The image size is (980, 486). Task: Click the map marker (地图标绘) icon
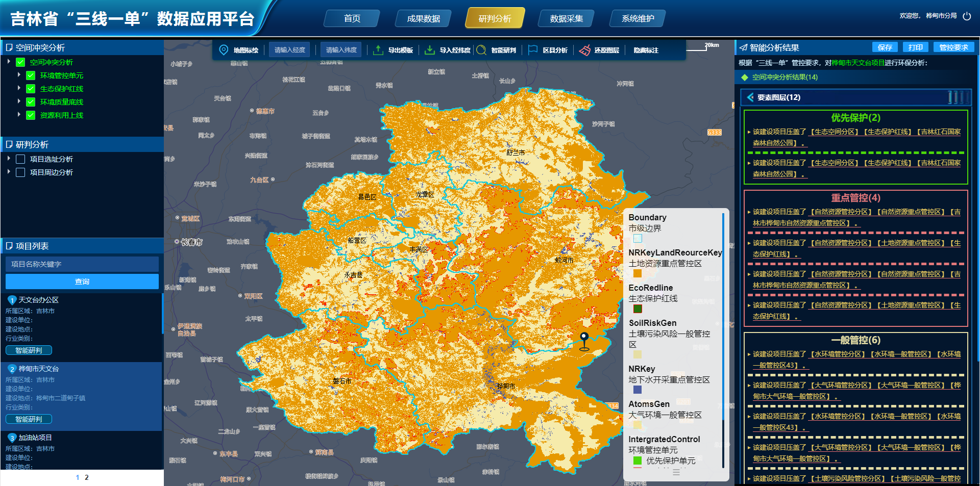[x=224, y=50]
